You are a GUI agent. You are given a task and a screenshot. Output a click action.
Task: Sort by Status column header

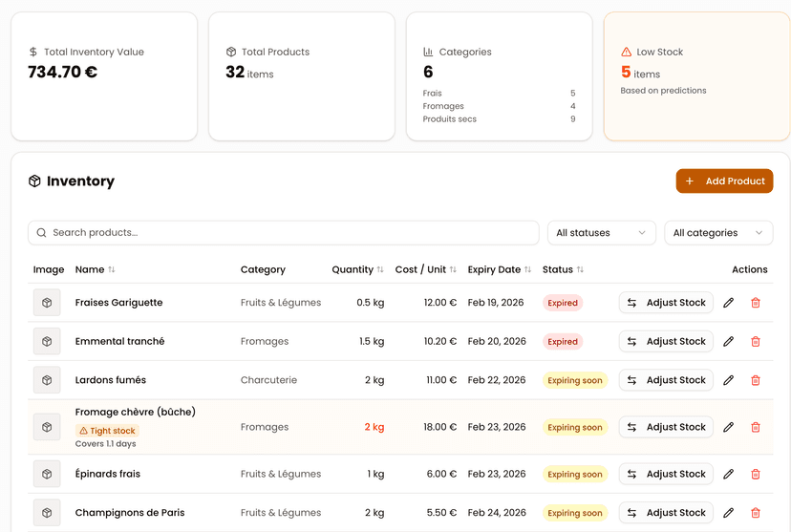tap(563, 270)
